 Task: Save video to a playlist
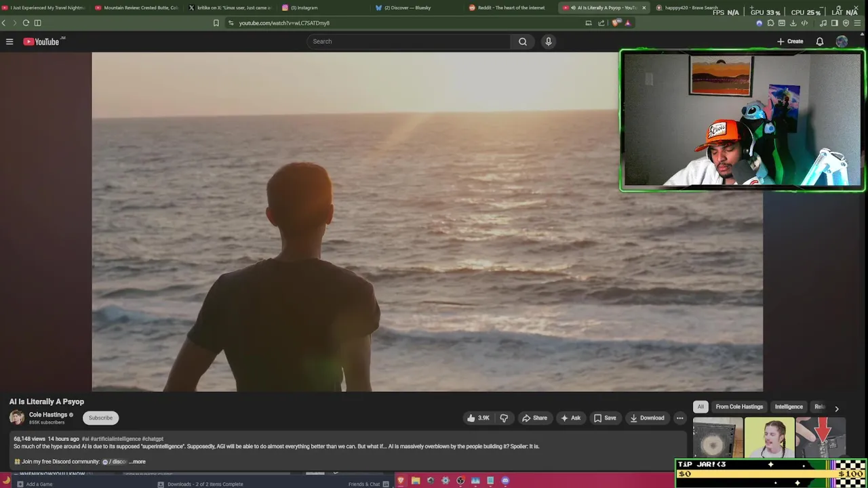point(605,418)
